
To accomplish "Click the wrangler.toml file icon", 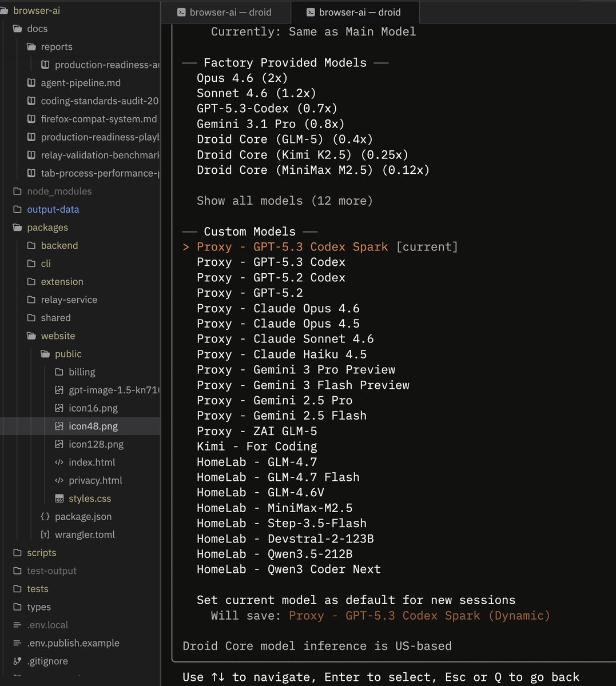I will pyautogui.click(x=45, y=535).
